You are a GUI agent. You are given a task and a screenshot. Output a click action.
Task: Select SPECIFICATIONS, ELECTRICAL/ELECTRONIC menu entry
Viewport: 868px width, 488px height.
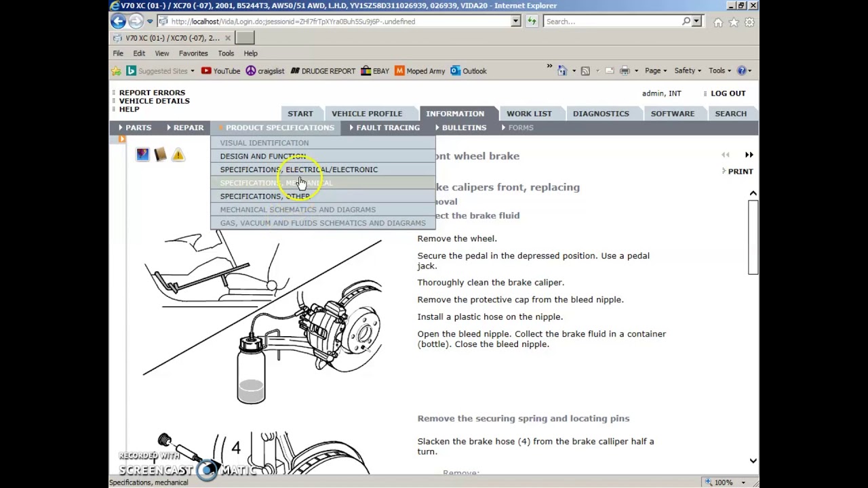(323, 169)
